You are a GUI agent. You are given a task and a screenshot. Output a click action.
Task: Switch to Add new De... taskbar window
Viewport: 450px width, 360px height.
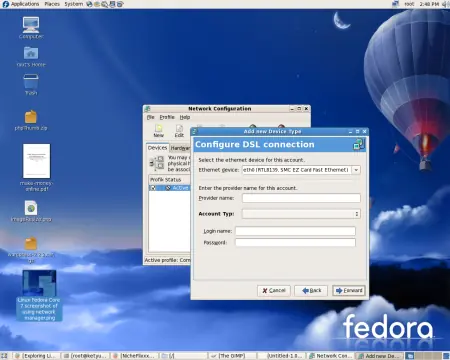[379, 356]
